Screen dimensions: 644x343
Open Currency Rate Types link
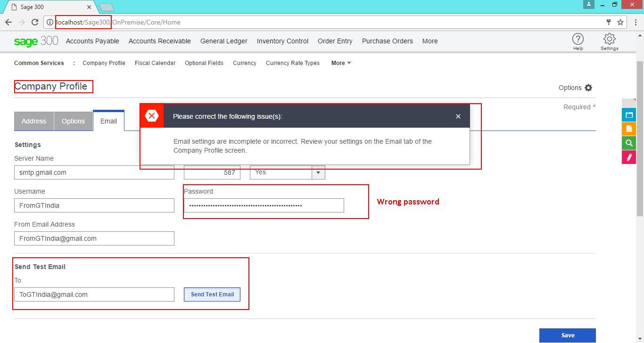coord(293,63)
